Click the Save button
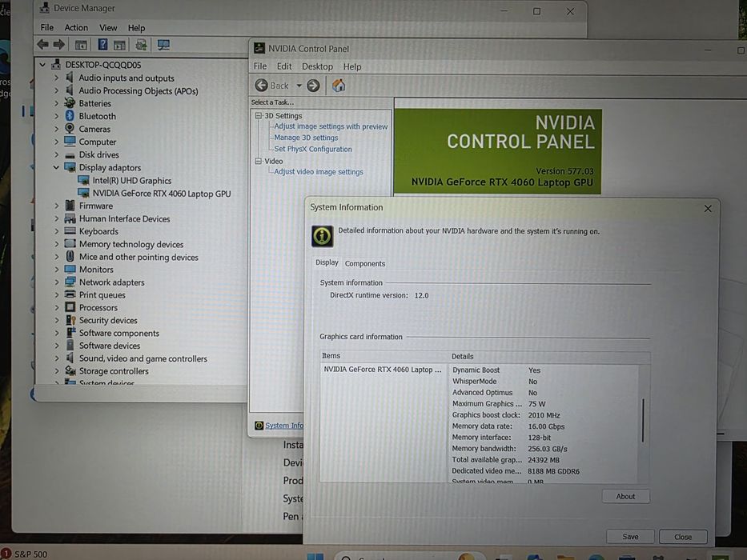 click(630, 537)
